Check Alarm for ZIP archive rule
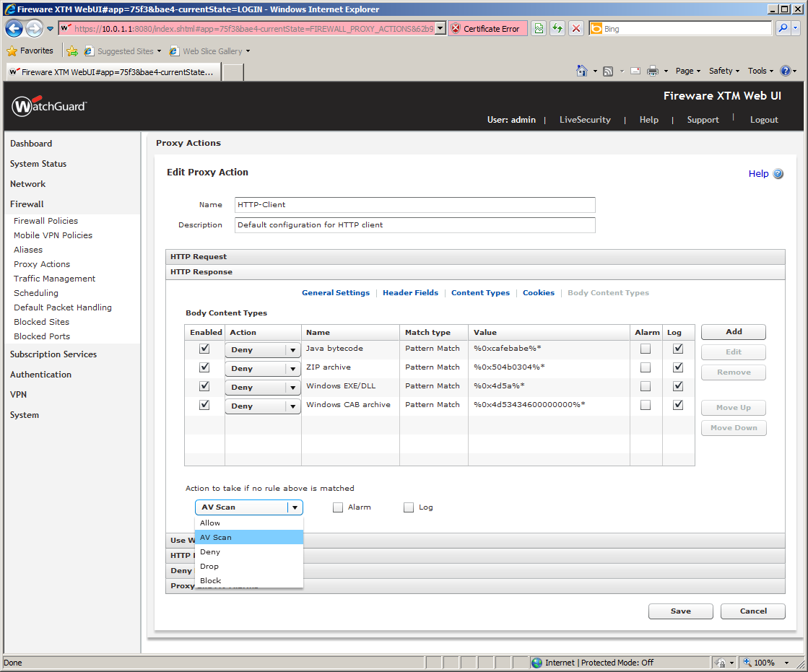The width and height of the screenshot is (808, 672). pos(645,367)
